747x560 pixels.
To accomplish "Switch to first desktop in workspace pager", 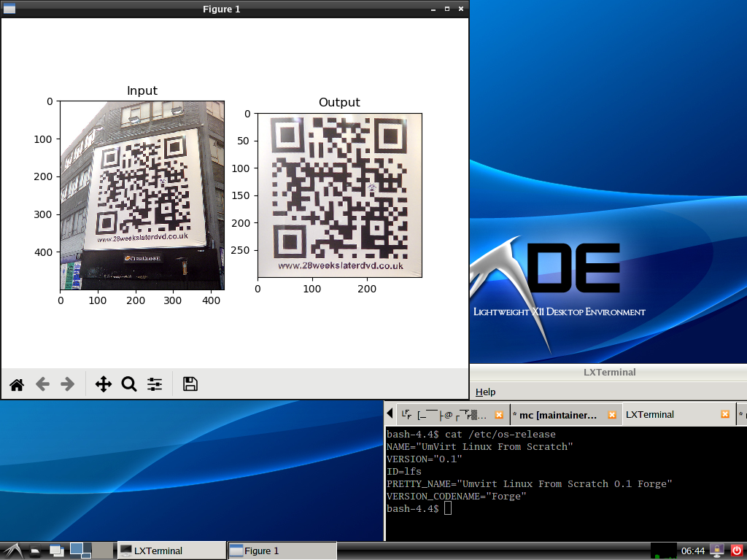I will (80, 551).
